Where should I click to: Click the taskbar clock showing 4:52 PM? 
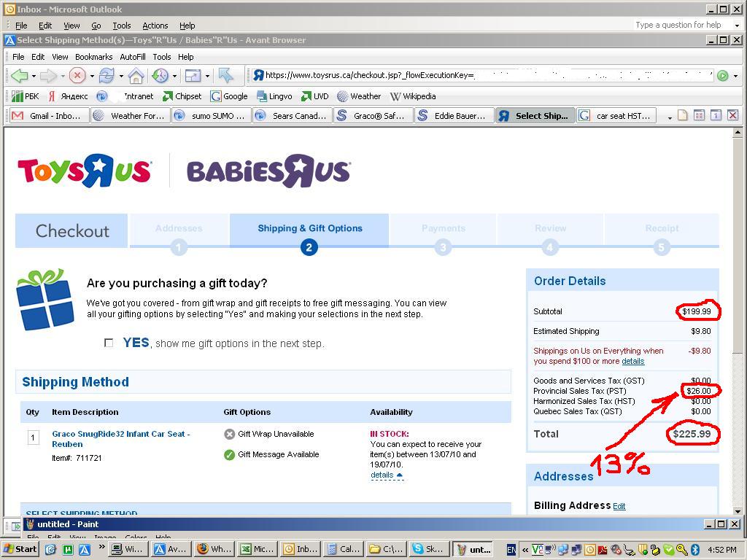(x=721, y=550)
